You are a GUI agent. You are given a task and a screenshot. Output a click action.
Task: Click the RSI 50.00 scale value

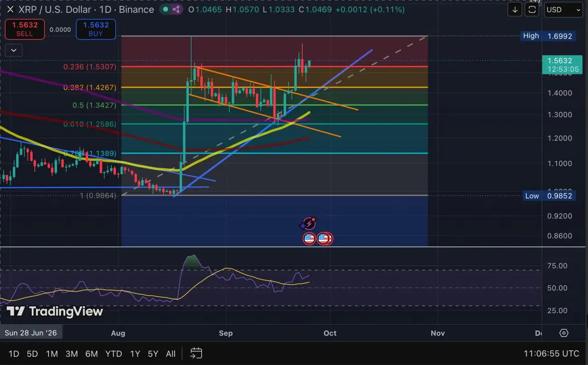pos(557,288)
